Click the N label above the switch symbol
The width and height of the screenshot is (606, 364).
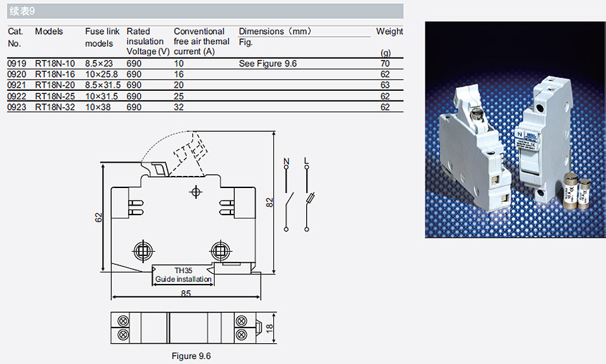click(x=287, y=161)
